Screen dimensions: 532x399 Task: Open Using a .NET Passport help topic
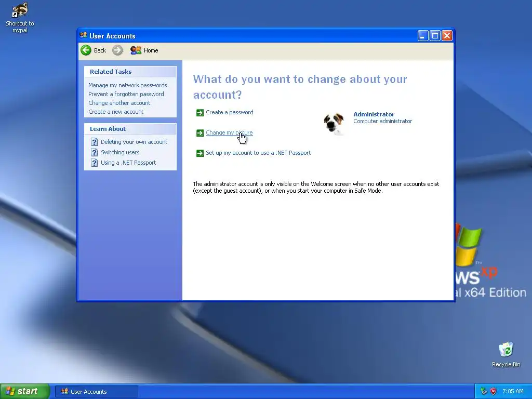click(x=128, y=163)
